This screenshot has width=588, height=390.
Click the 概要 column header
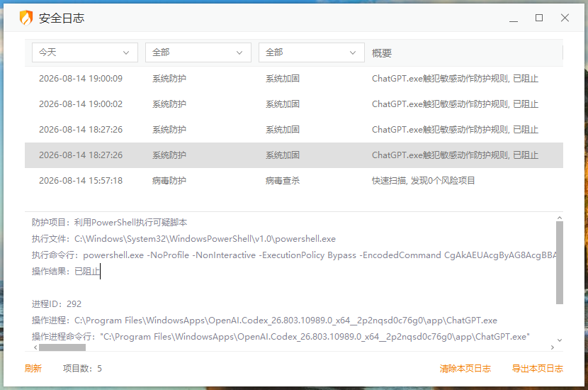tap(382, 53)
